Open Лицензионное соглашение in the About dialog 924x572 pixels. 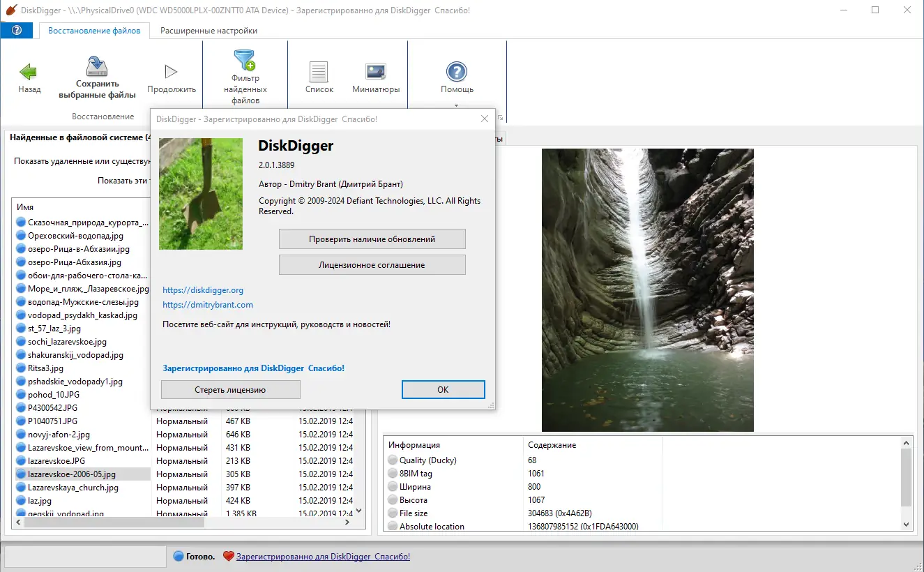372,265
